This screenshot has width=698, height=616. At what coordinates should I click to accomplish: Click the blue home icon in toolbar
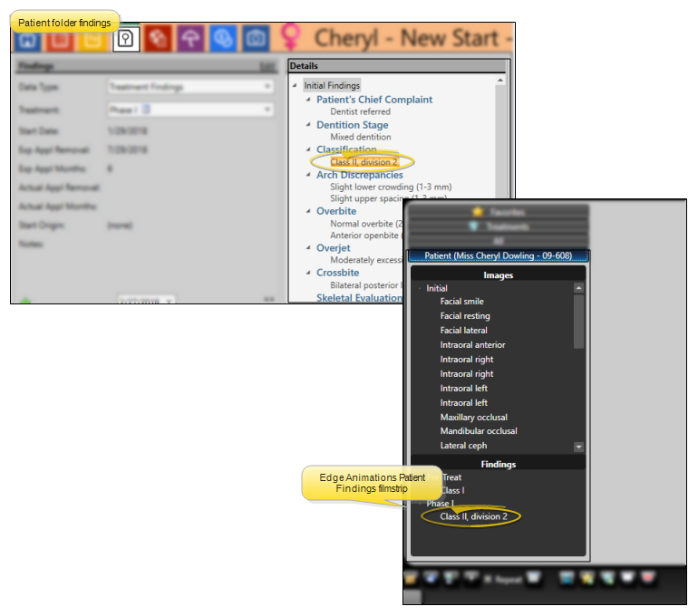point(27,38)
